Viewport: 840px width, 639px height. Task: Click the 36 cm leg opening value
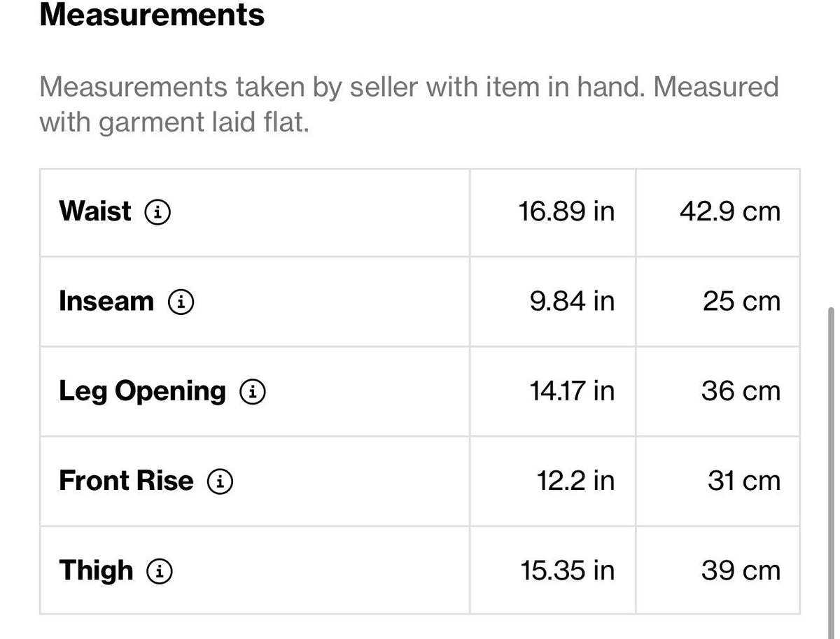click(x=741, y=391)
